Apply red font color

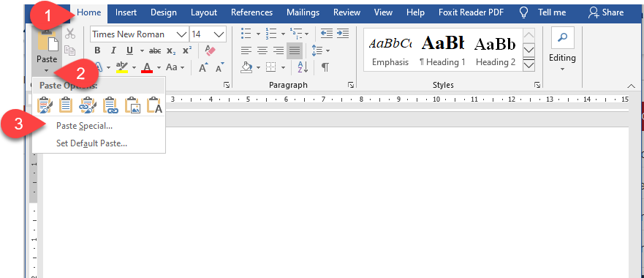[147, 67]
